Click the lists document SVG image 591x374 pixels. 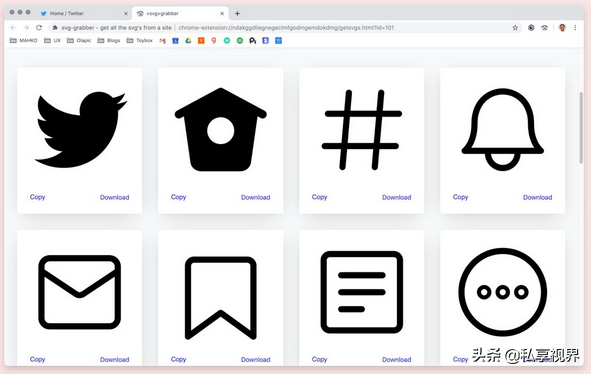(361, 292)
